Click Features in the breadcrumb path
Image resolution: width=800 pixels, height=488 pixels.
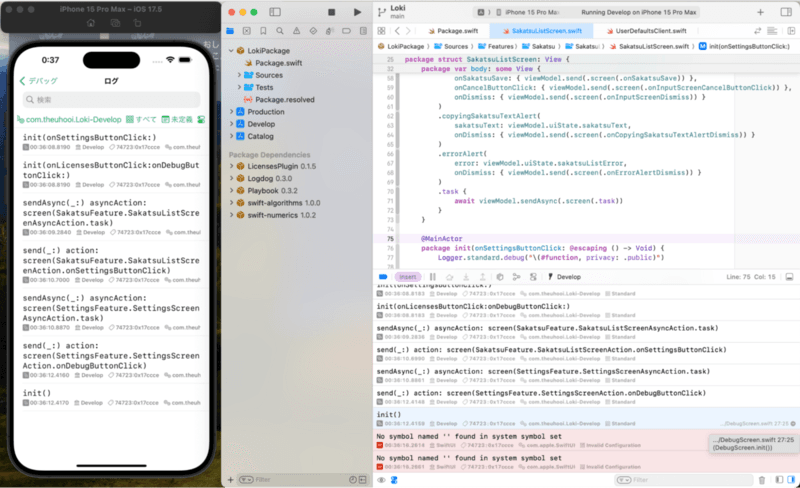point(496,46)
